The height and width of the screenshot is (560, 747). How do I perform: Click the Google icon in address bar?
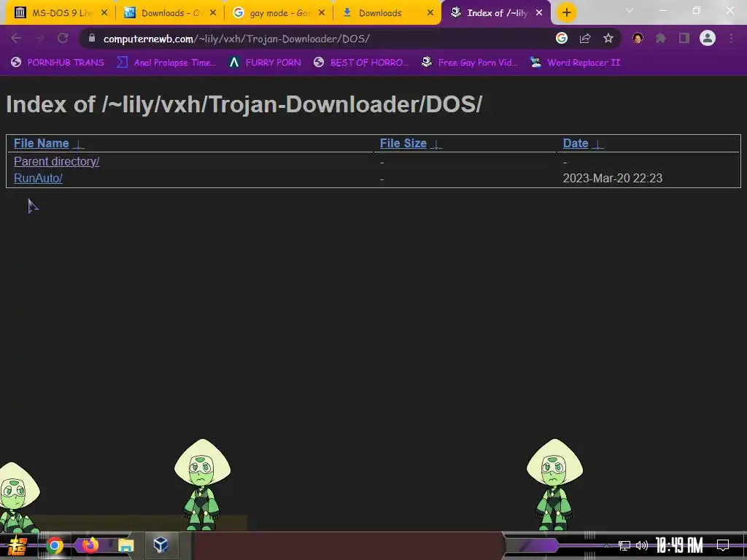click(562, 38)
